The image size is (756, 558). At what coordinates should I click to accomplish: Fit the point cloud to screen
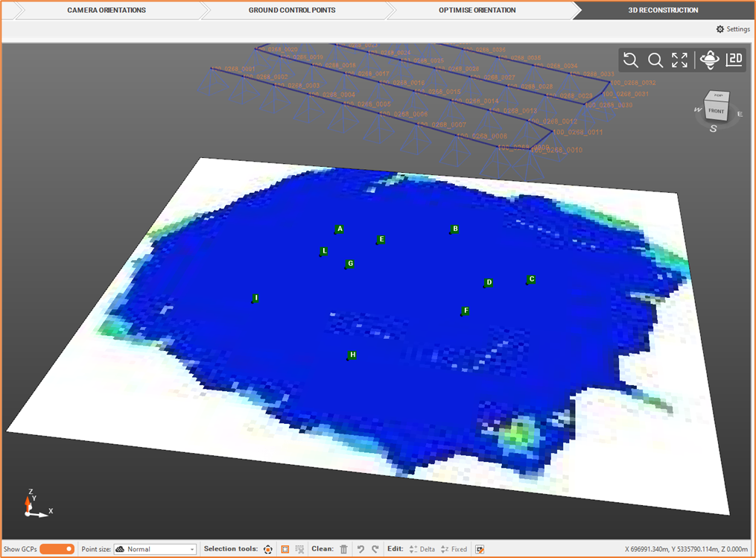tap(679, 60)
